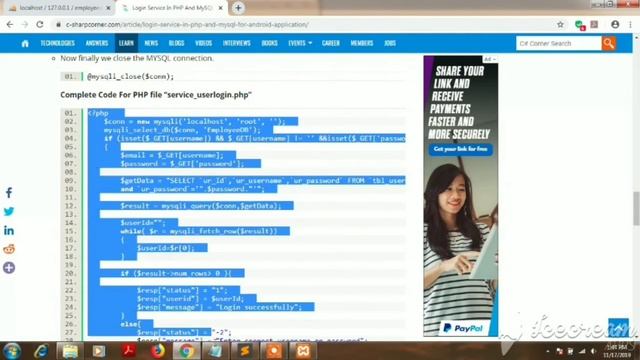Viewport: 640px width, 360px height.
Task: Open a new browser tab
Action: (x=238, y=8)
